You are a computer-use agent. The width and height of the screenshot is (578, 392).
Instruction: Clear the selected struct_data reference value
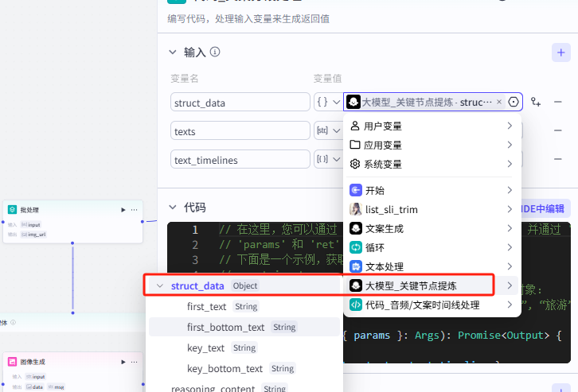point(498,102)
